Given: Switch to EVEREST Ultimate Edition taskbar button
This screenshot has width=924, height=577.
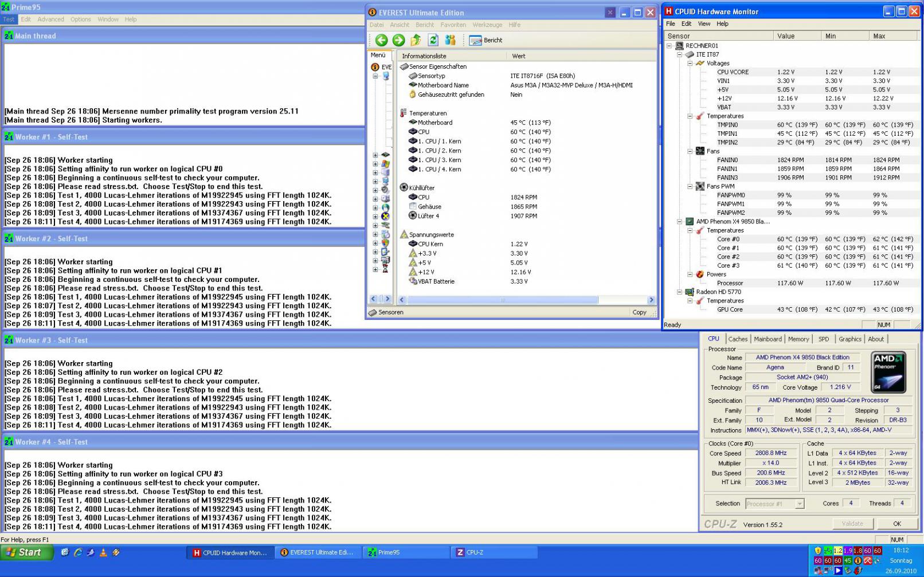Looking at the screenshot, I should [x=318, y=553].
